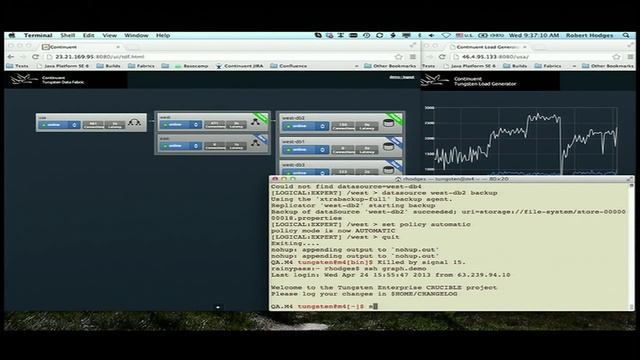This screenshot has width=640, height=360.
Task: Click the Connections counter on west cluster
Action: [x=215, y=124]
